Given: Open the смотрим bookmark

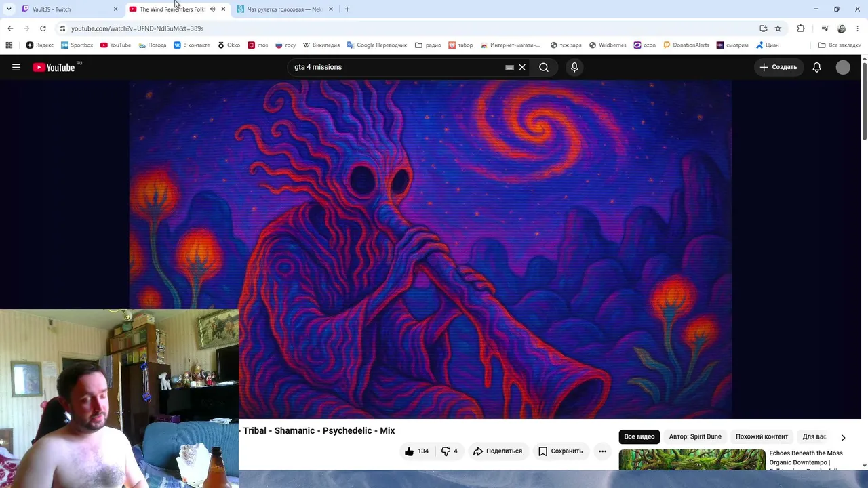Looking at the screenshot, I should point(732,45).
